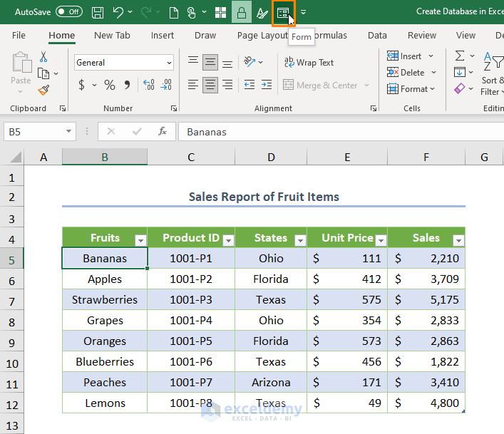This screenshot has height=434, width=504.
Task: Toggle the AutoSave switch
Action: [x=68, y=12]
